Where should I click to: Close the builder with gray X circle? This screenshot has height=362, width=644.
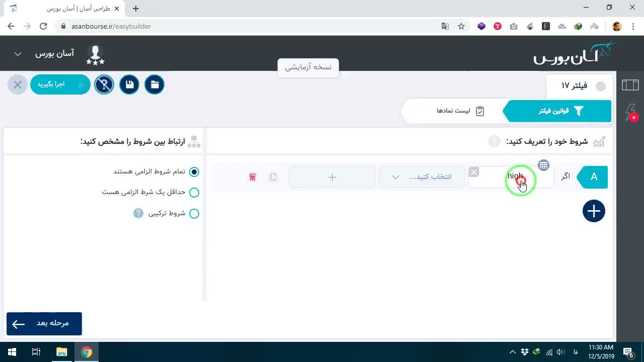[18, 84]
